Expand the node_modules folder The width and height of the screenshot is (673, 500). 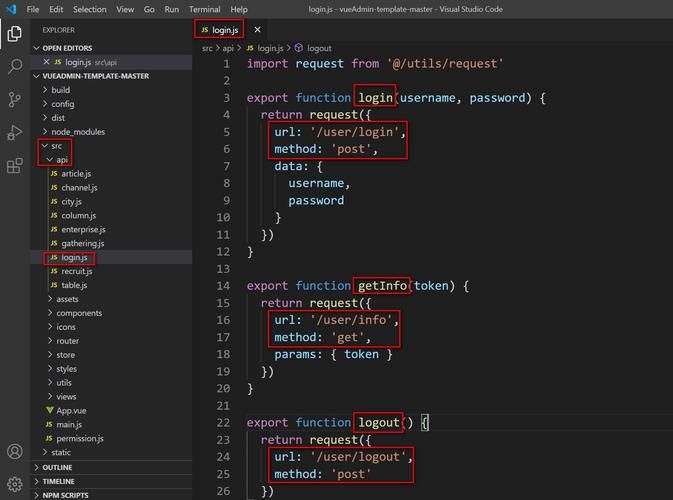click(x=77, y=131)
